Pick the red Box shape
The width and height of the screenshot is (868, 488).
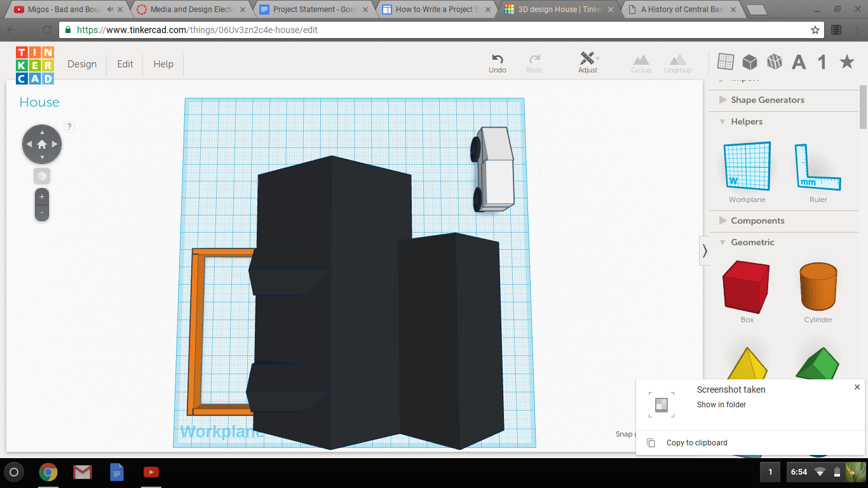tap(747, 287)
